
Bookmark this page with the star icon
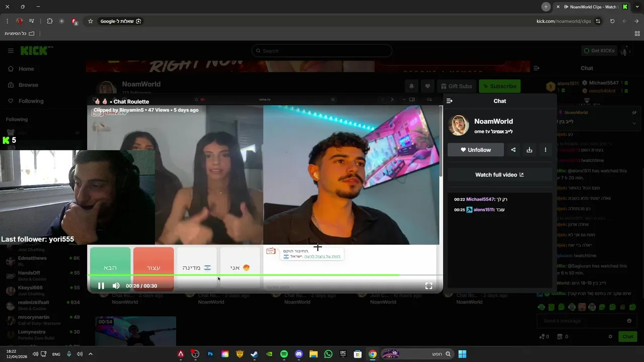(x=91, y=21)
